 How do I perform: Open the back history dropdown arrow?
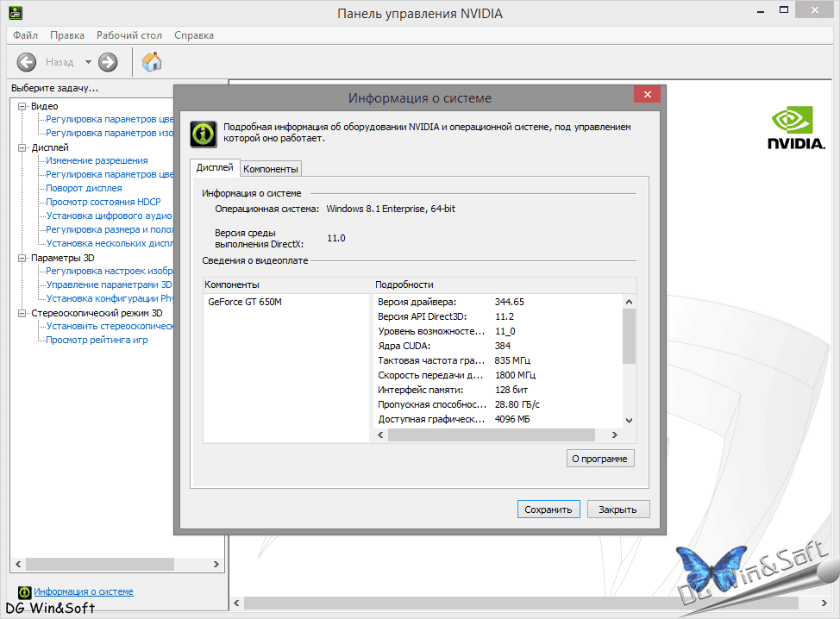click(x=88, y=62)
